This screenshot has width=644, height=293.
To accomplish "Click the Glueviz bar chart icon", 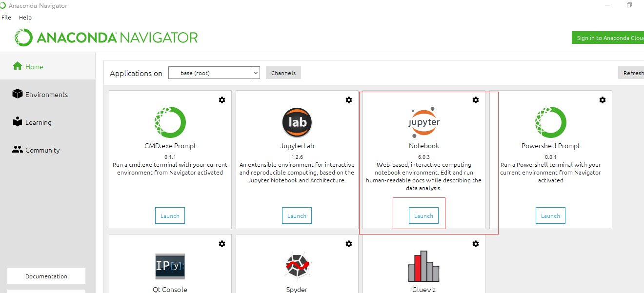I will [x=424, y=266].
